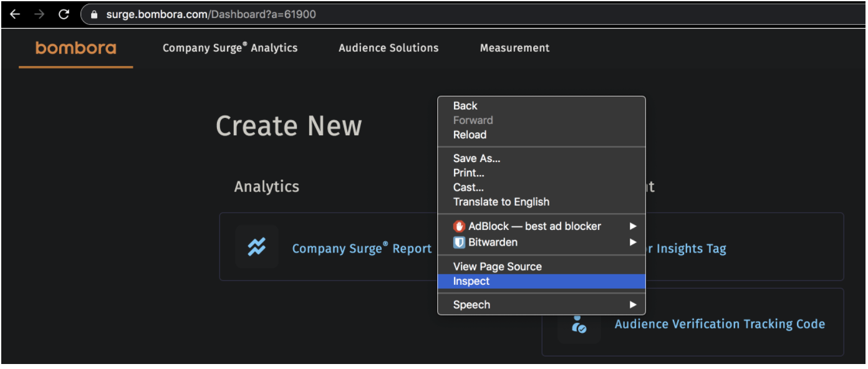This screenshot has height=369, width=868.
Task: Choose View Page Source
Action: (x=497, y=266)
